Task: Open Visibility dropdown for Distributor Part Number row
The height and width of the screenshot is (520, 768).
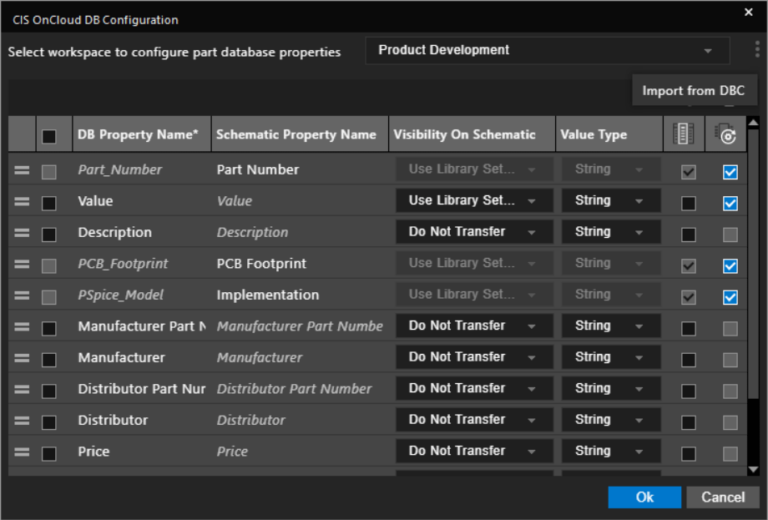Action: [x=474, y=389]
